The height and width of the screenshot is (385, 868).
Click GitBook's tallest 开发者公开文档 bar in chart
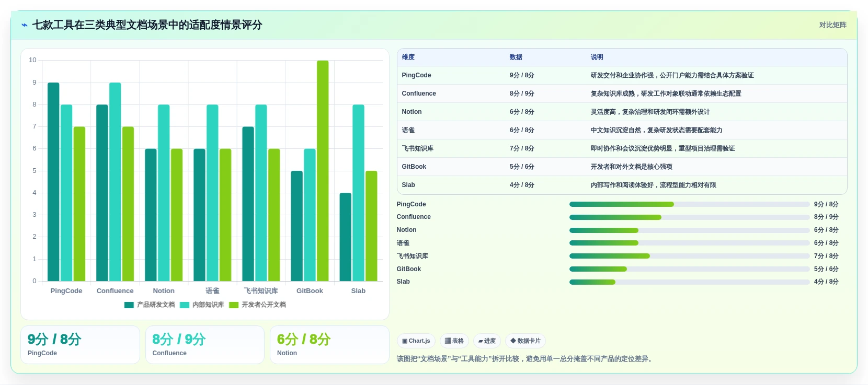[323, 171]
